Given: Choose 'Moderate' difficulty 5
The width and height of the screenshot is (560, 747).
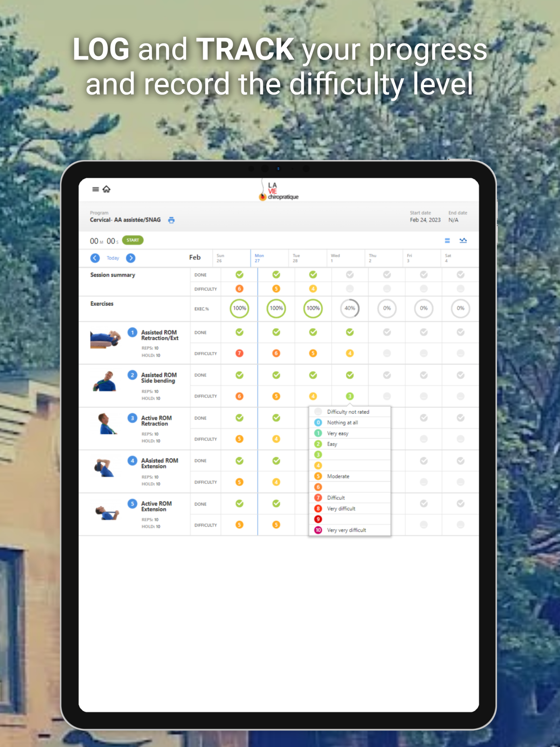Looking at the screenshot, I should coord(350,476).
